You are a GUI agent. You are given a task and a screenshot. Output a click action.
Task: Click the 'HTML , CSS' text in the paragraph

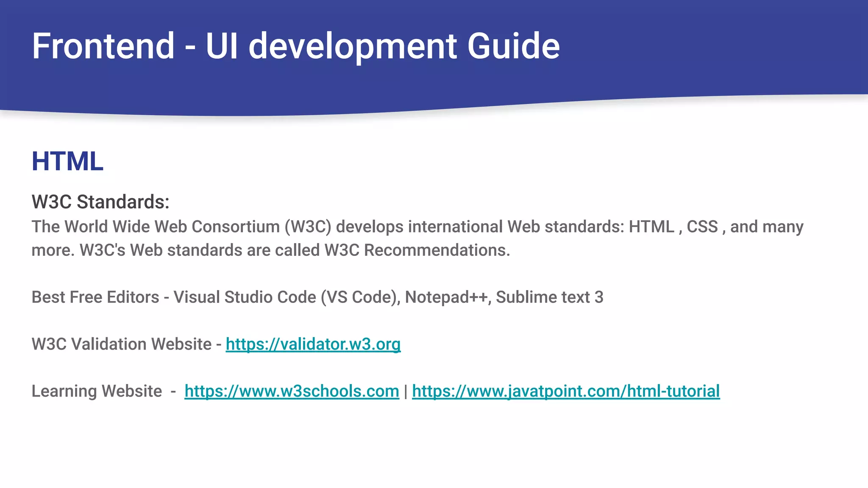(x=673, y=227)
